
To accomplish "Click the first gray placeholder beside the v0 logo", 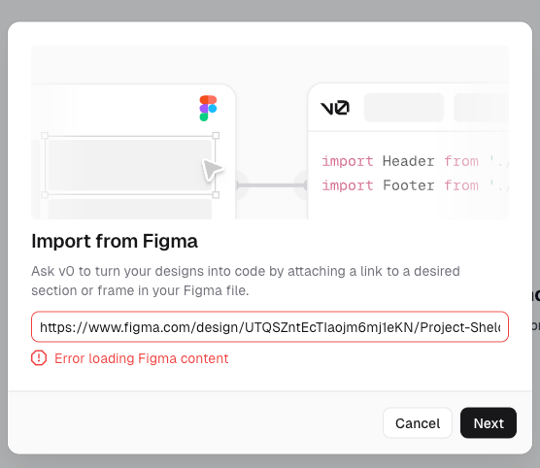I will pyautogui.click(x=404, y=107).
